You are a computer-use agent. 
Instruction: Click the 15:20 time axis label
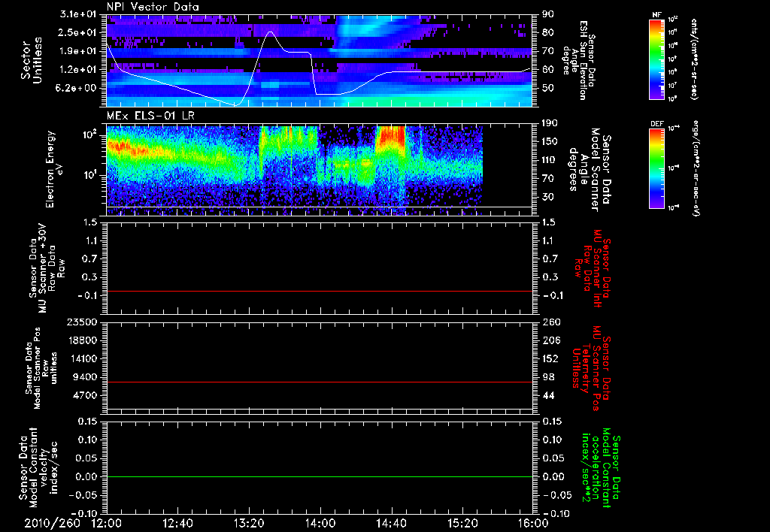pos(462,523)
